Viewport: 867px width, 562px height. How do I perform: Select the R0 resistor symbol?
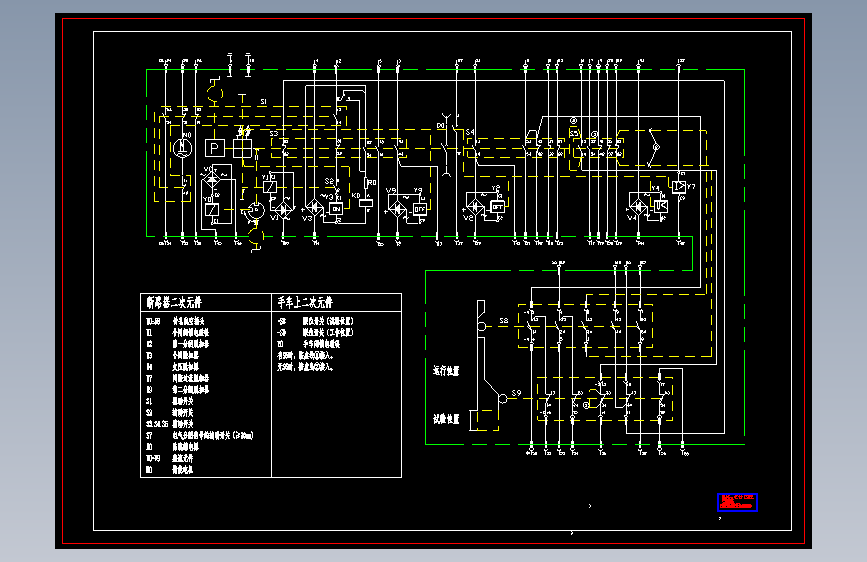365,183
